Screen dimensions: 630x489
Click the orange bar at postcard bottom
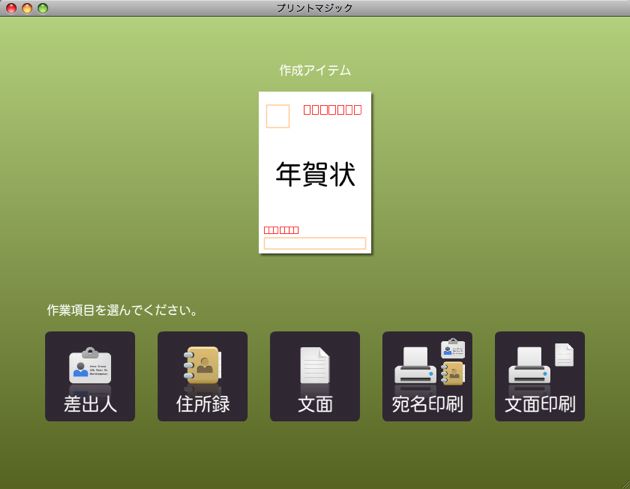pyautogui.click(x=315, y=243)
